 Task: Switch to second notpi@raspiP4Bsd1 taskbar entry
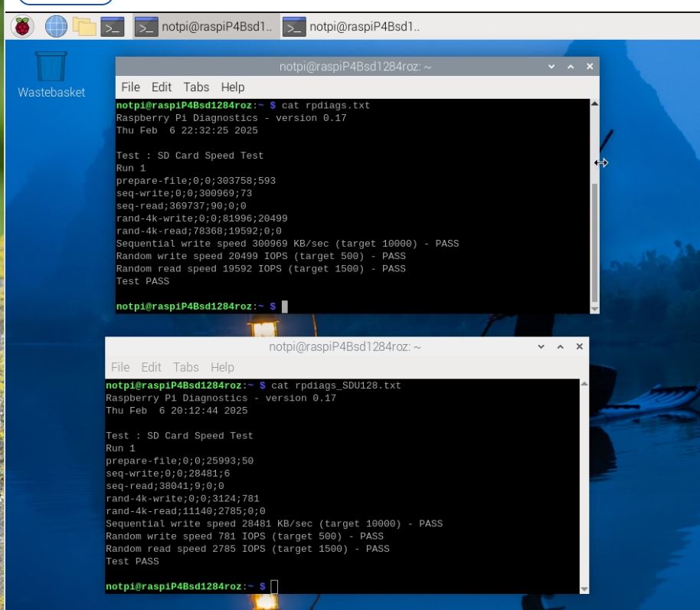click(352, 27)
